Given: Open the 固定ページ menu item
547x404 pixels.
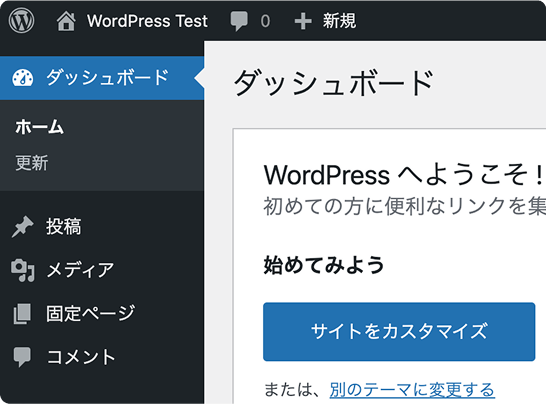Looking at the screenshot, I should (x=90, y=313).
